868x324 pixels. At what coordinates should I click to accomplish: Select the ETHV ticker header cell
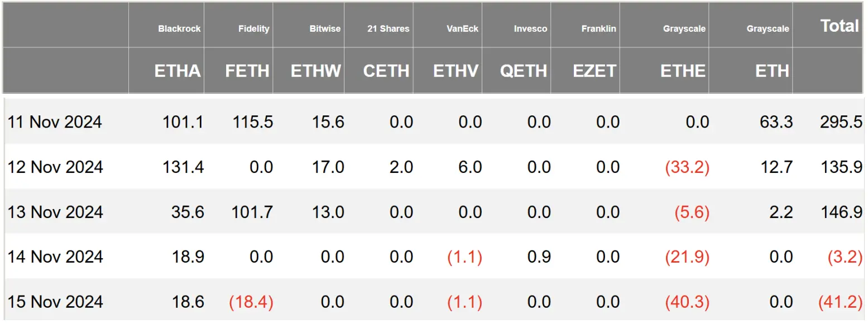pyautogui.click(x=455, y=71)
